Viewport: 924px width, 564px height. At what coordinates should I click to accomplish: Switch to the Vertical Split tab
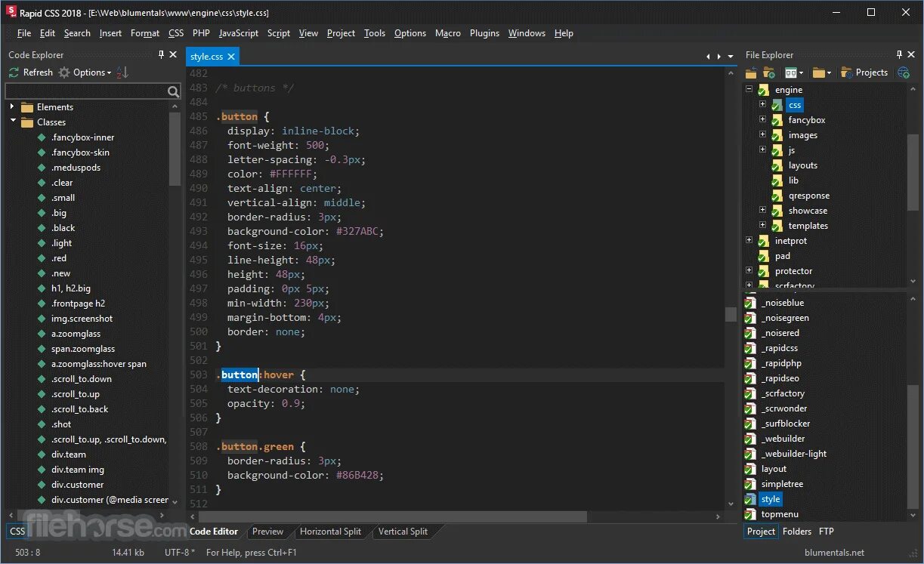tap(403, 532)
